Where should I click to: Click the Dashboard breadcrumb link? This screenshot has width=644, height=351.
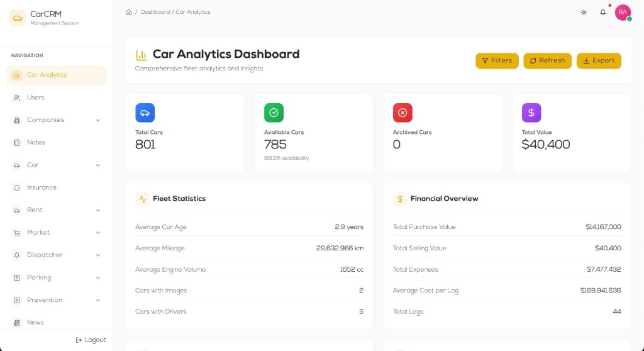click(155, 13)
